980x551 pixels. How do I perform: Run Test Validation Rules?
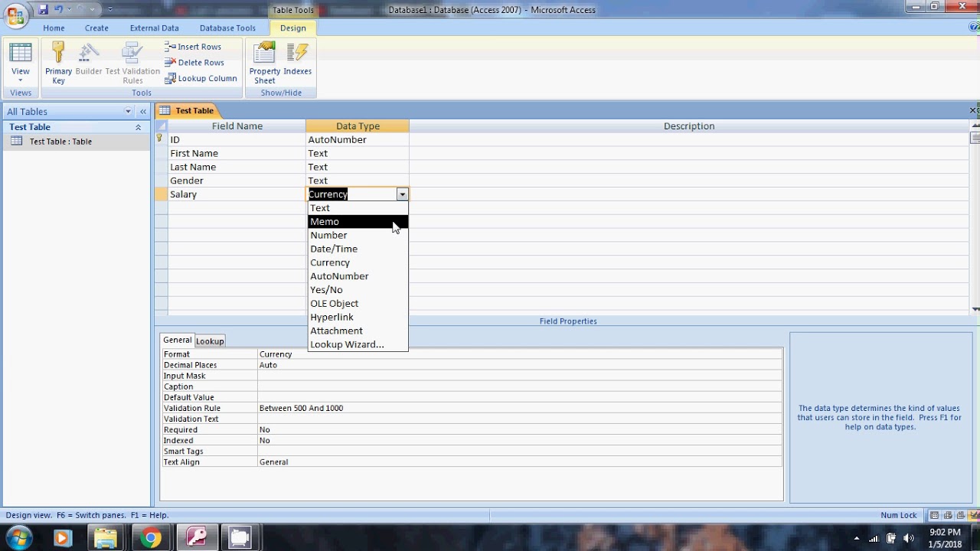click(132, 64)
